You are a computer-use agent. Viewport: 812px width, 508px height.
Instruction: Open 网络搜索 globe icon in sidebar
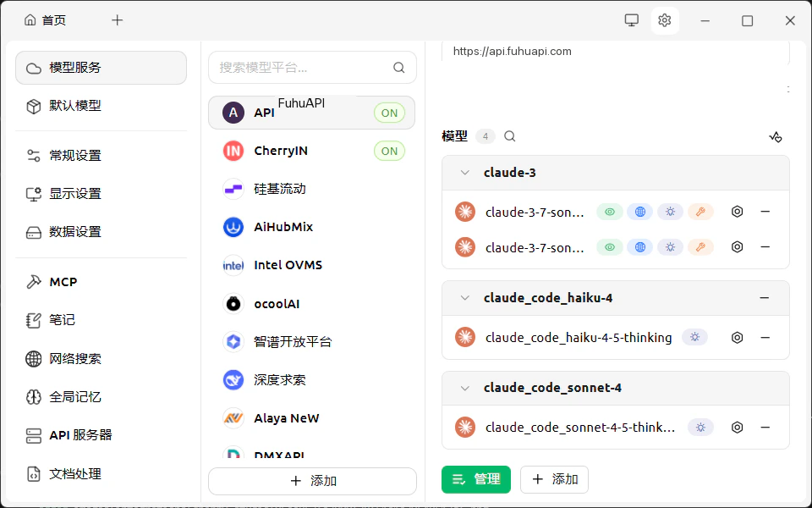pos(34,359)
